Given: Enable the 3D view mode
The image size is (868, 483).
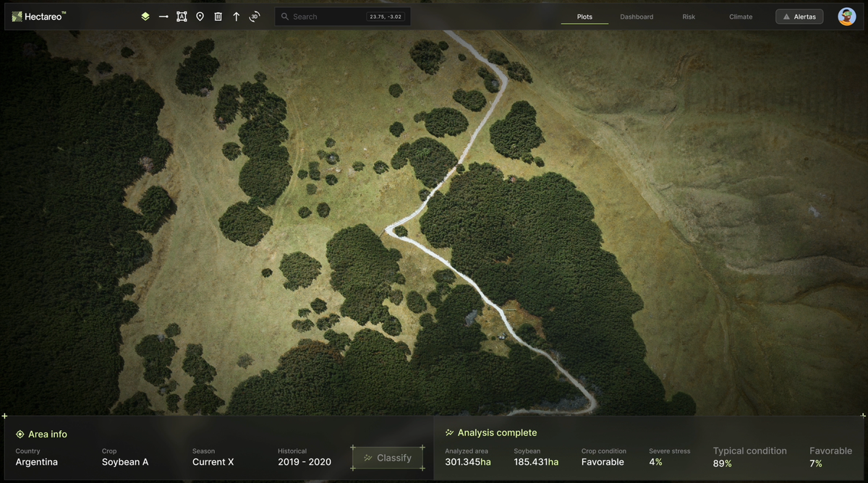Looking at the screenshot, I should pos(254,16).
